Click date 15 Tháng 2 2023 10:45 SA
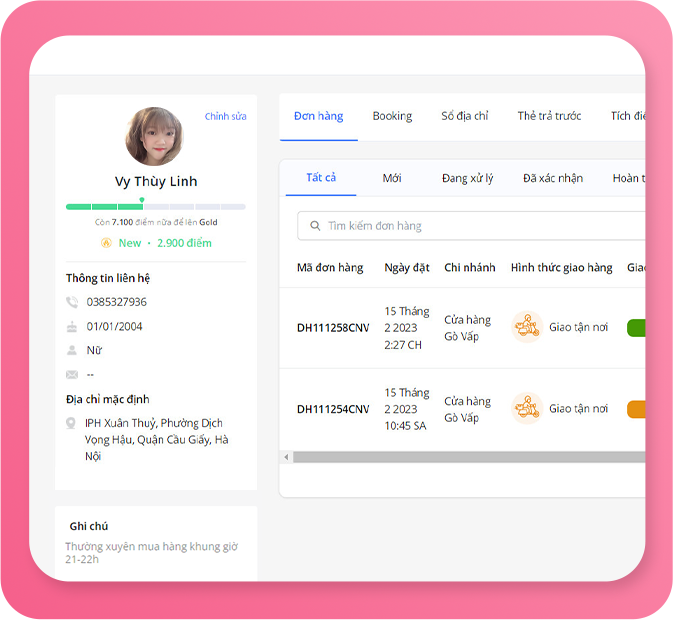 tap(407, 409)
